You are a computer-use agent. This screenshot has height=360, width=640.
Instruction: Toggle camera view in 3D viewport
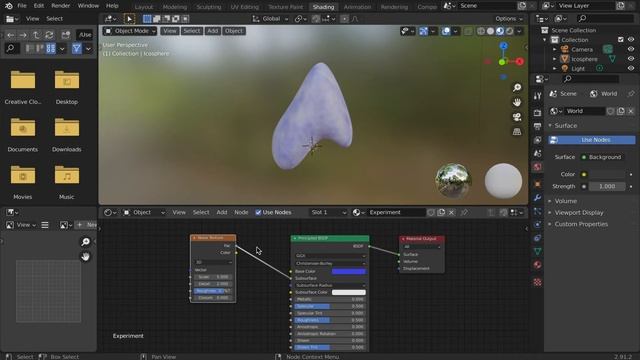coord(517,117)
